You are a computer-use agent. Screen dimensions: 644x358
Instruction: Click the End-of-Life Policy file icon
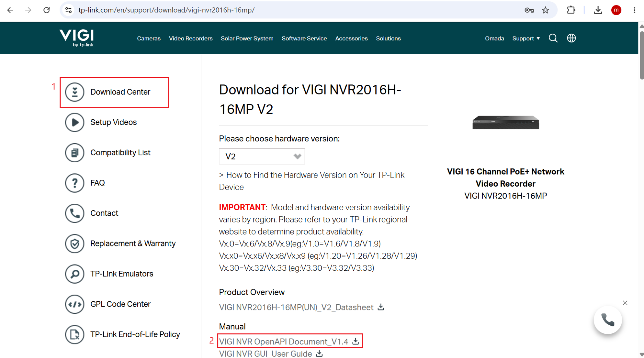[x=74, y=334]
